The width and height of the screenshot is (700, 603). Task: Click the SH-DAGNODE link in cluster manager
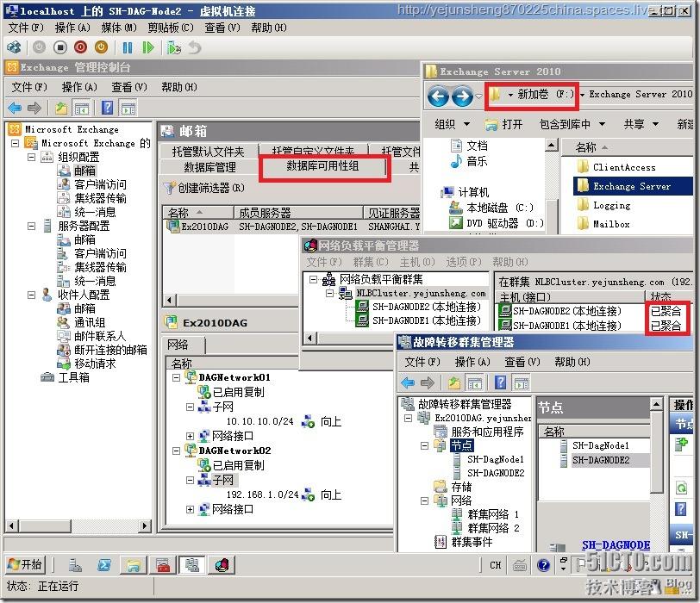[616, 545]
